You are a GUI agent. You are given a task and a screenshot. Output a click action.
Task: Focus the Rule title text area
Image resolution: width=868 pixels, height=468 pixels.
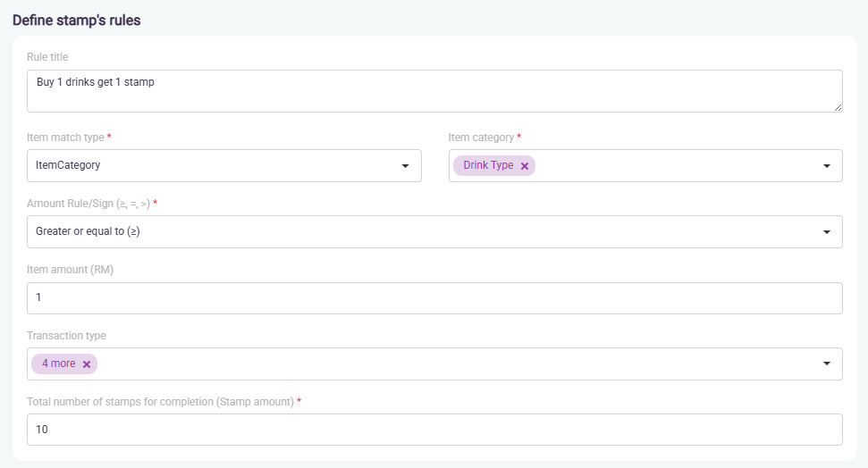pos(434,91)
